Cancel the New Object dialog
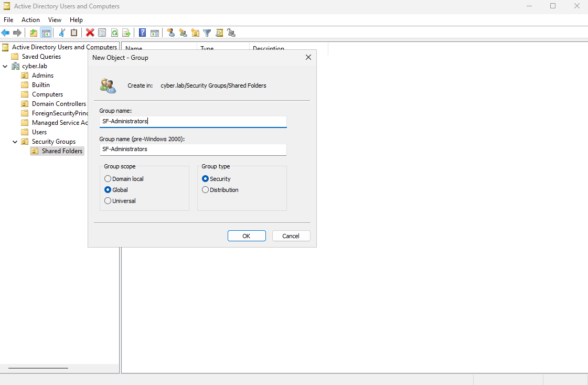The width and height of the screenshot is (588, 385). click(x=291, y=236)
